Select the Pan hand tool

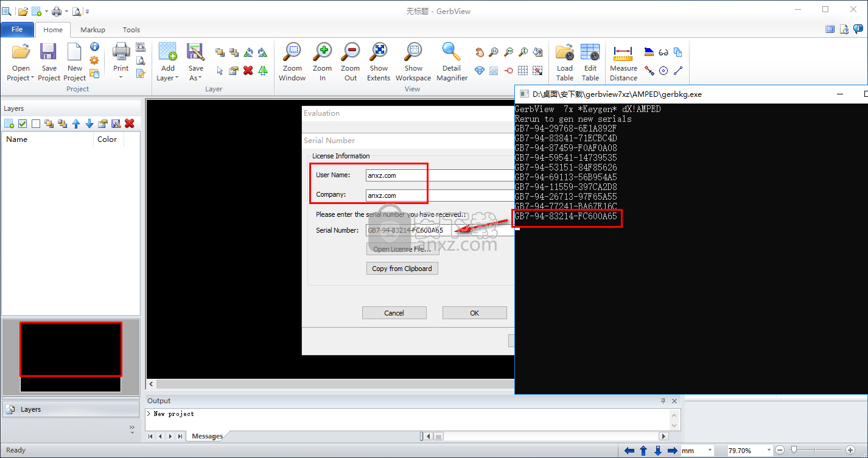pos(480,52)
